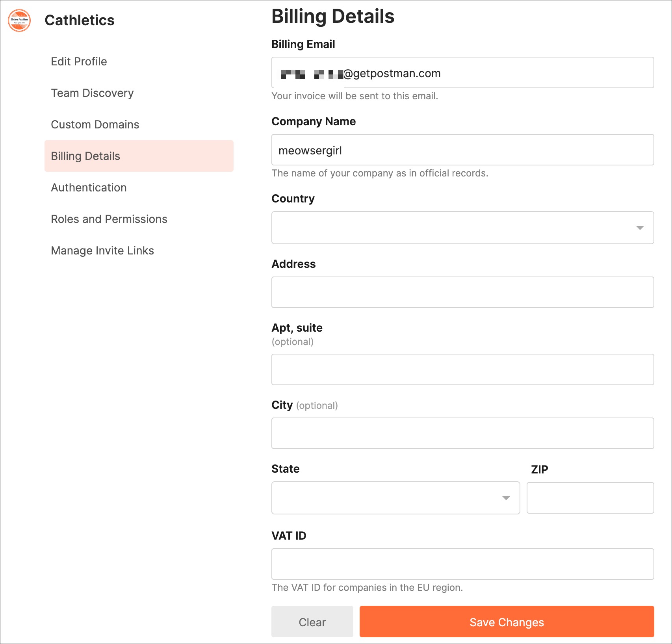Click into the Address text box

462,292
